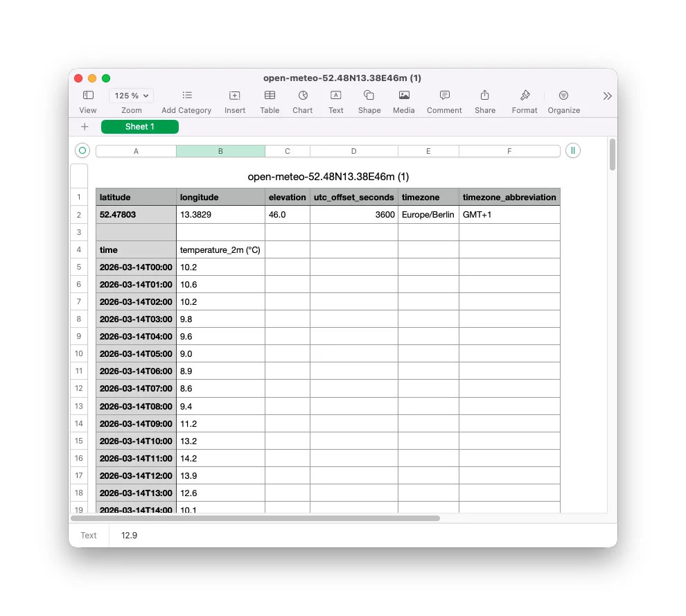Open the Organize sidebar
This screenshot has height=616, width=686.
(x=563, y=98)
